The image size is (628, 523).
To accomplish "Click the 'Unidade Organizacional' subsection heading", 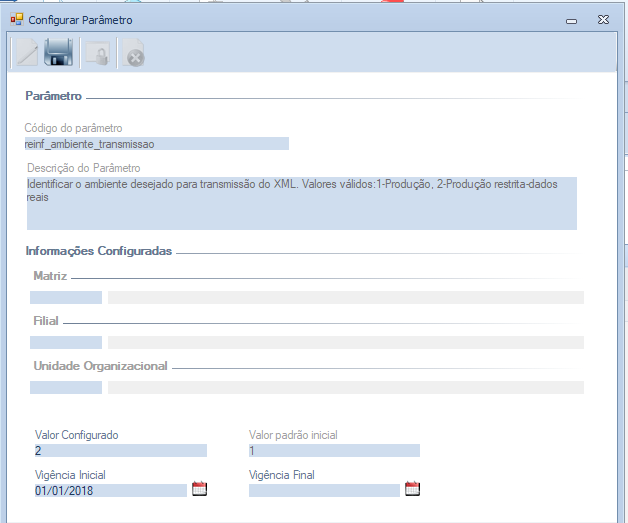I will (x=100, y=366).
